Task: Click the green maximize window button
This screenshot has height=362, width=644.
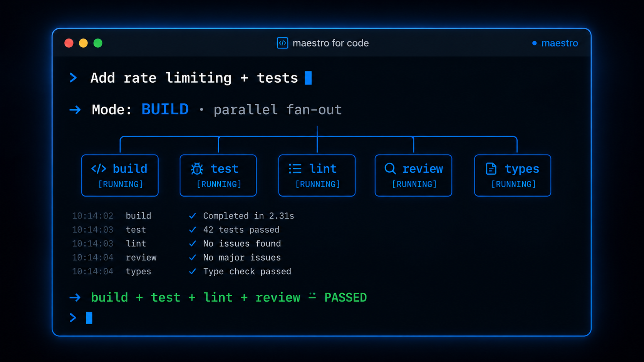Action: click(98, 43)
